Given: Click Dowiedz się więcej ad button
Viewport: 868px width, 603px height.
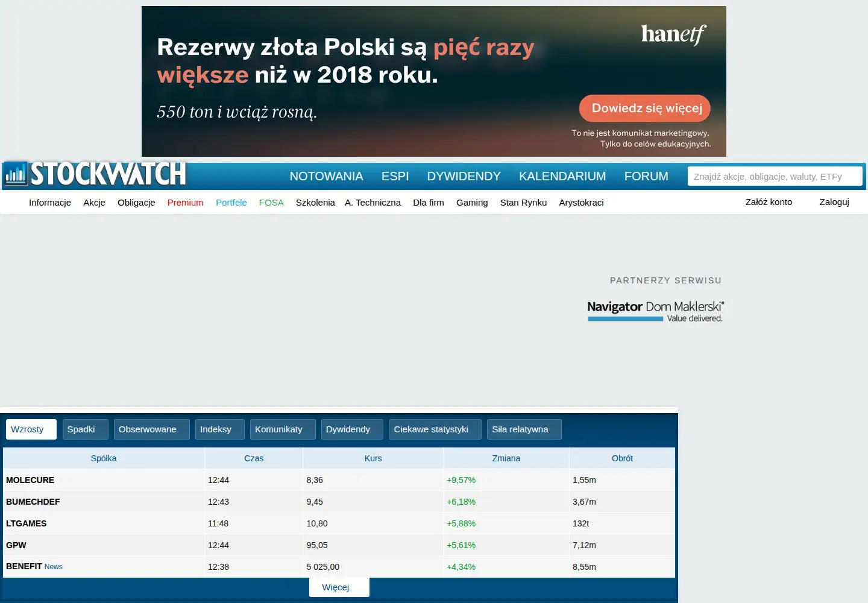Looking at the screenshot, I should point(645,109).
